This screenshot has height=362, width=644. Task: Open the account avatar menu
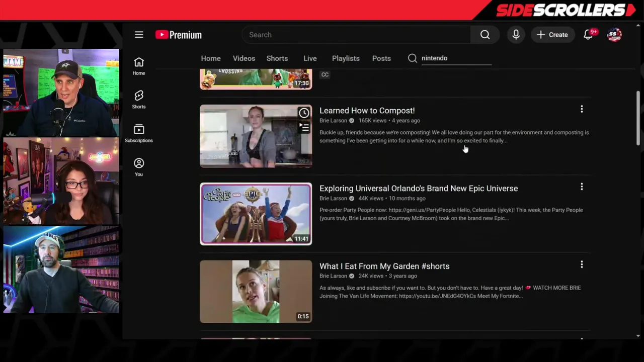pos(614,35)
